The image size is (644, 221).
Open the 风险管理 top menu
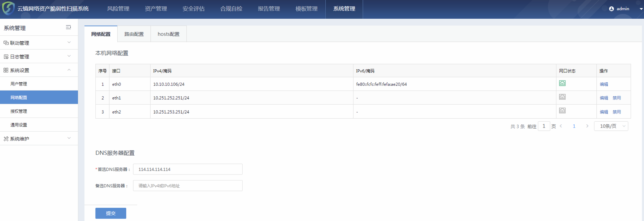click(118, 9)
